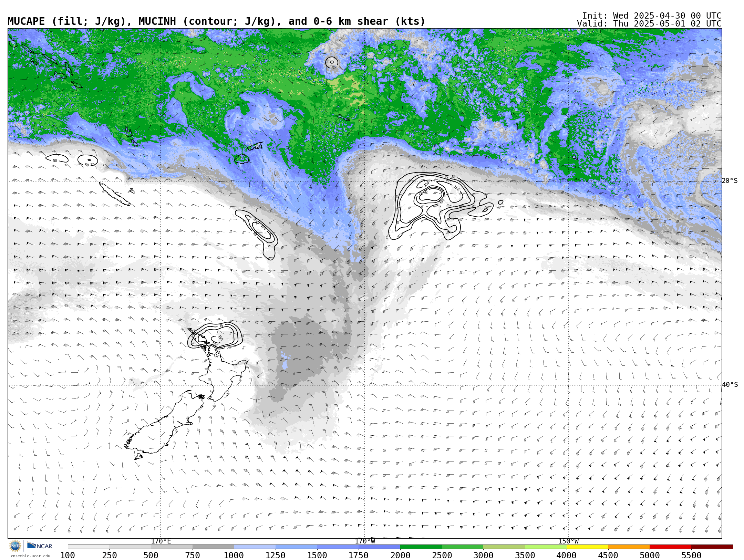The image size is (744, 560).
Task: Pick the dark green 2000–2500 colorbar segment
Action: (x=421, y=547)
